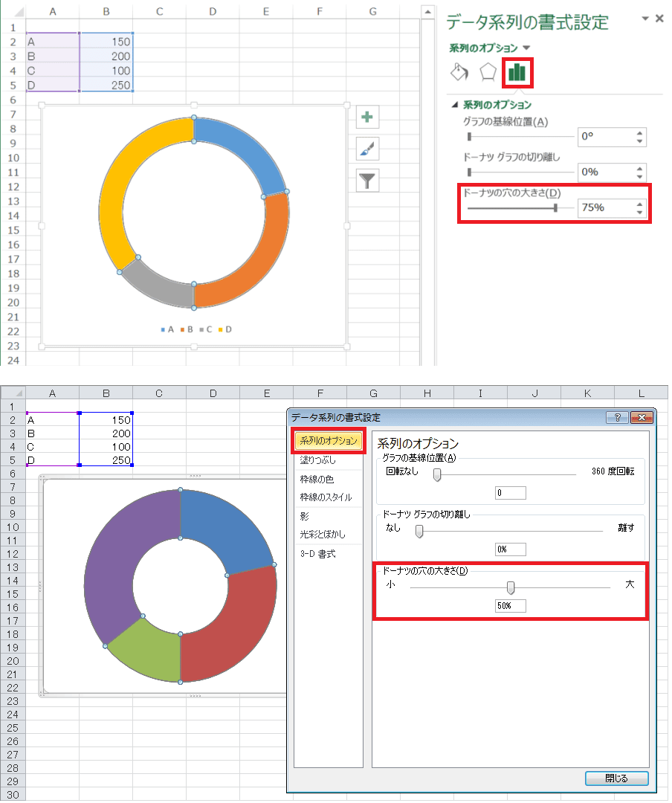Select the highlighted Series Options chart icon
Screen dimensions: 672x803
pos(517,72)
